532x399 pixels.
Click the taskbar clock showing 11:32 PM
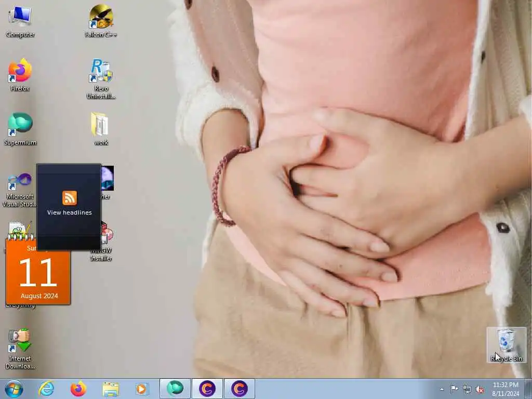pyautogui.click(x=506, y=389)
